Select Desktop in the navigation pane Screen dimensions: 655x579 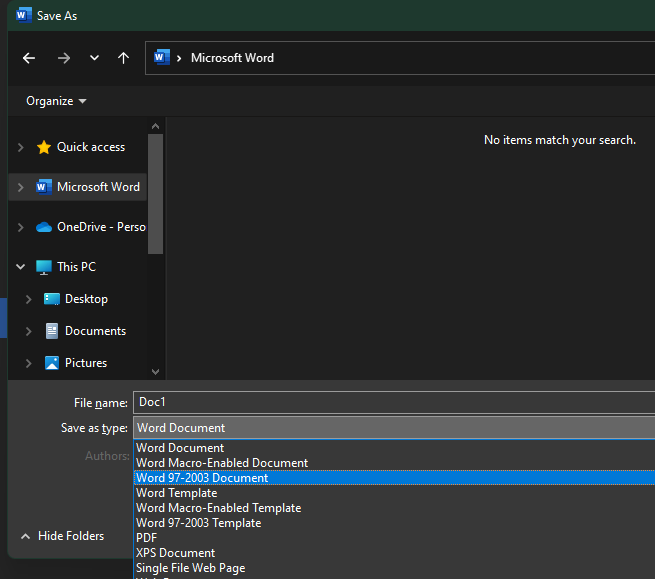[x=86, y=299]
